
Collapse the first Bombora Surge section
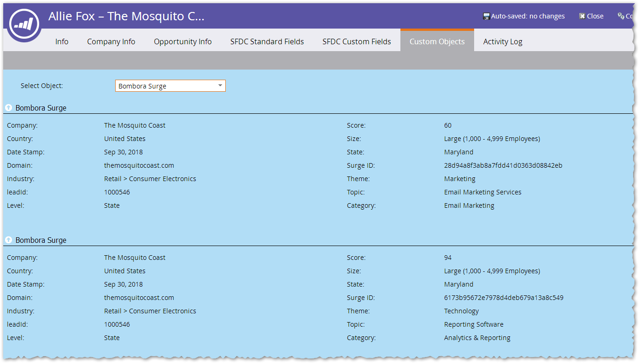click(x=8, y=108)
